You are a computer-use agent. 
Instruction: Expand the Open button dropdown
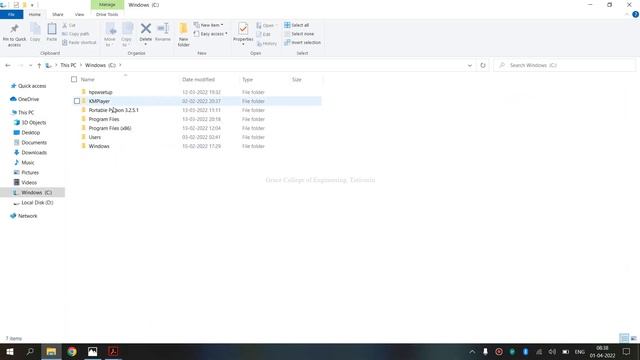pos(276,25)
